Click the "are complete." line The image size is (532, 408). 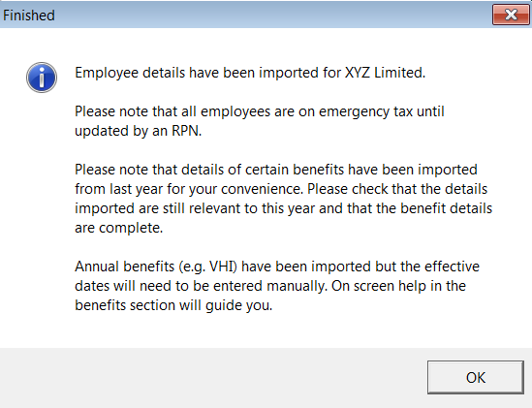click(119, 228)
